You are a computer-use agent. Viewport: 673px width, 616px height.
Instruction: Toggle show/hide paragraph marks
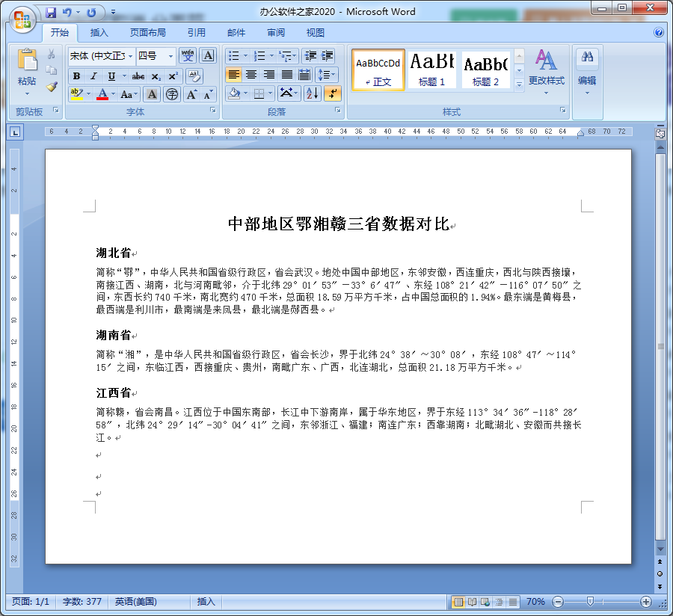point(333,93)
